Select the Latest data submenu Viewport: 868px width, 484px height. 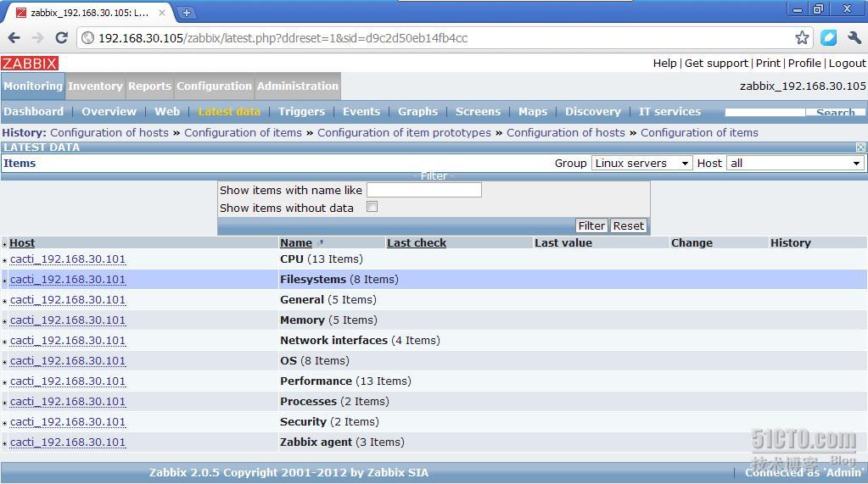[229, 112]
